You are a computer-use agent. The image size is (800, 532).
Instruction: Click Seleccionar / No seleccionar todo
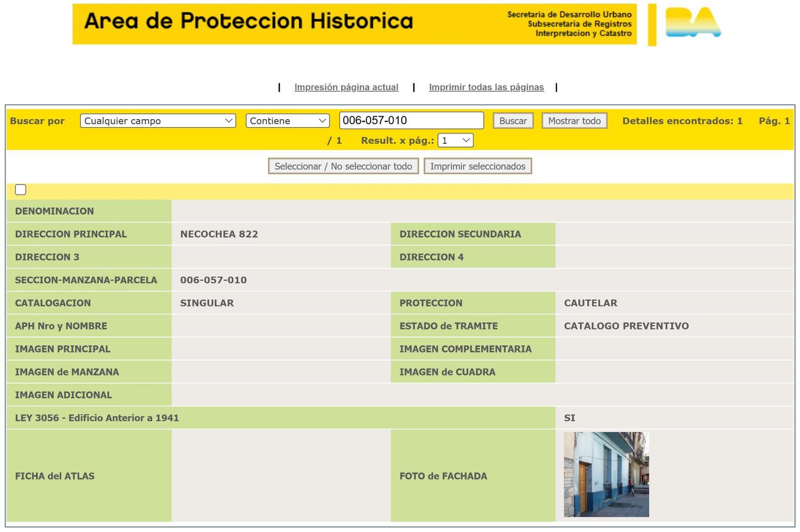tap(343, 166)
